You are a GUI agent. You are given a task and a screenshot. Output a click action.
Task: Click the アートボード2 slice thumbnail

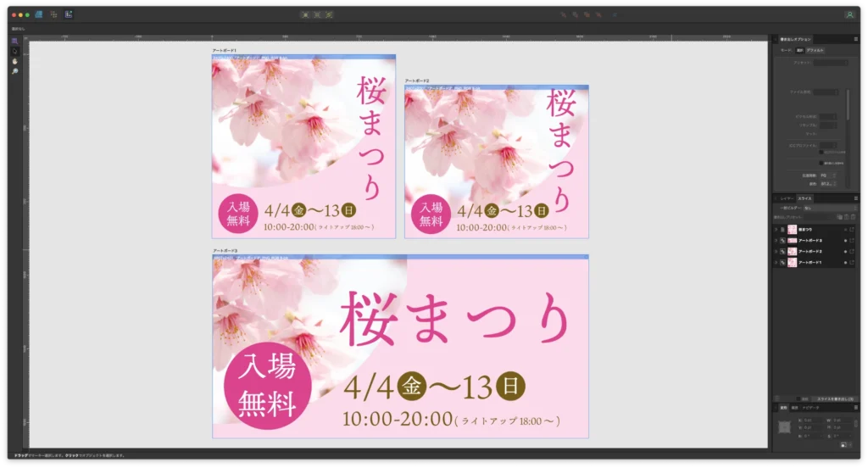tap(792, 252)
